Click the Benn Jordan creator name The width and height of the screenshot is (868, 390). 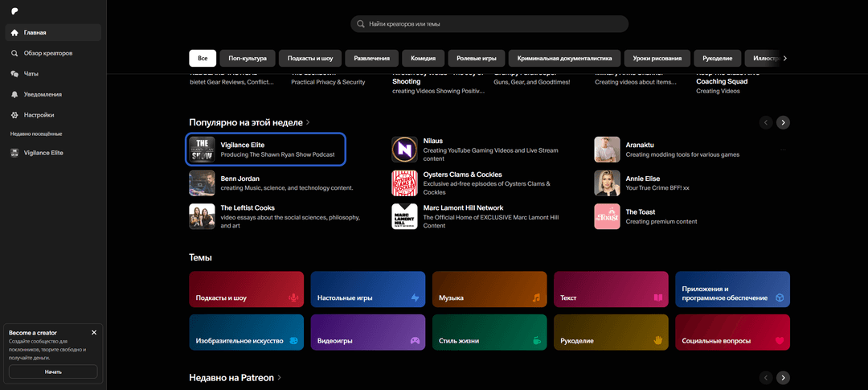pos(240,179)
